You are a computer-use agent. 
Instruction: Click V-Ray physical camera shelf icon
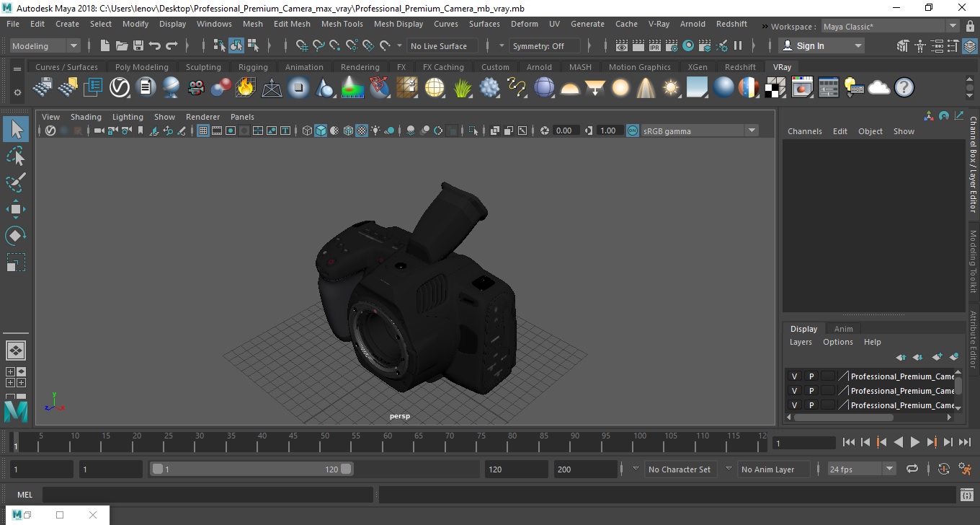196,88
